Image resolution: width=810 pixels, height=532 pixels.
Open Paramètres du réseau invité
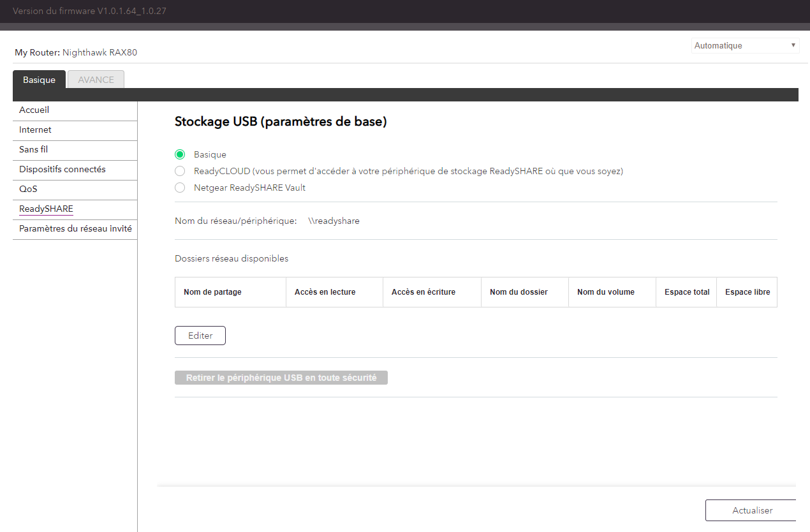click(75, 229)
